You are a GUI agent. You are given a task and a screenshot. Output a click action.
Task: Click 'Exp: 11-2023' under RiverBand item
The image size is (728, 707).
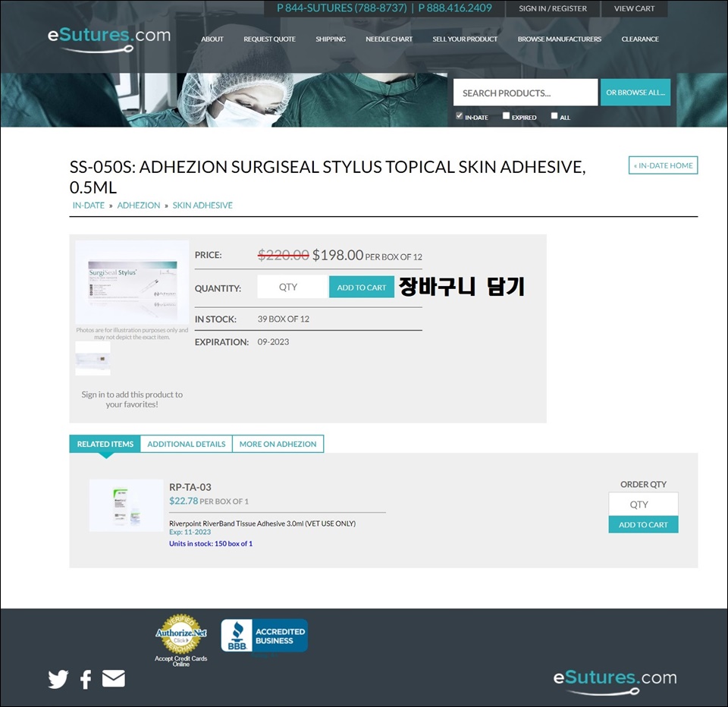coord(190,533)
